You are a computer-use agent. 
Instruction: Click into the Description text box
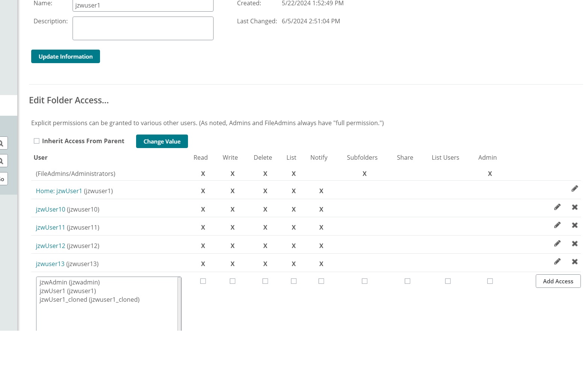pyautogui.click(x=143, y=28)
